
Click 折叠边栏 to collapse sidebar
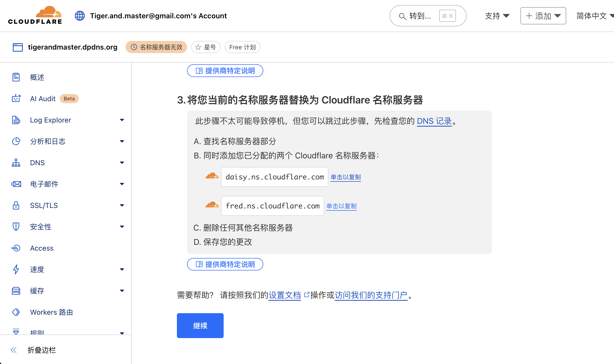coord(42,350)
